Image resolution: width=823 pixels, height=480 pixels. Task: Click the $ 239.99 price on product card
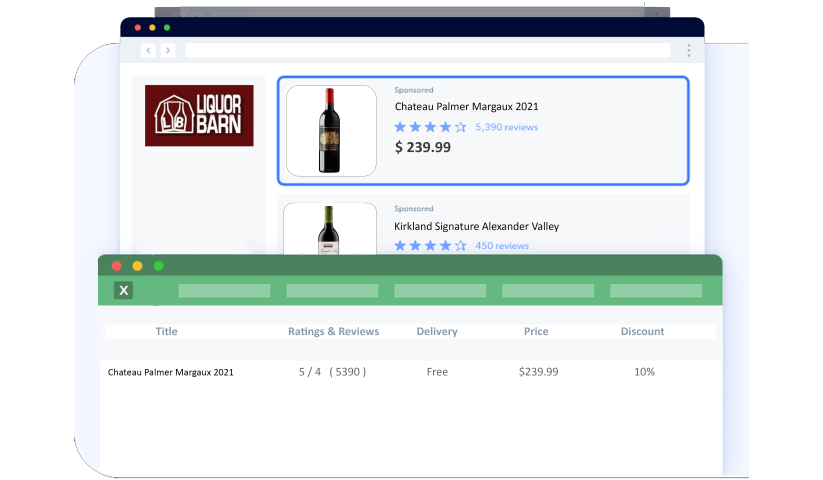pyautogui.click(x=423, y=147)
